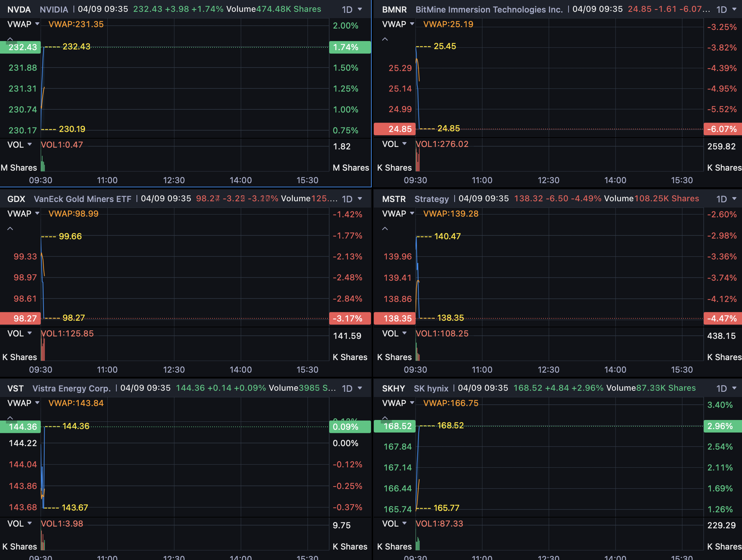Click the 165.77 low marker on SKHY chart

click(x=447, y=508)
